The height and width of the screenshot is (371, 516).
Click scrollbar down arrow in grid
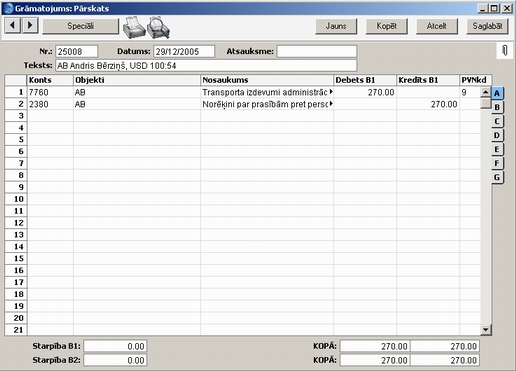pyautogui.click(x=486, y=330)
